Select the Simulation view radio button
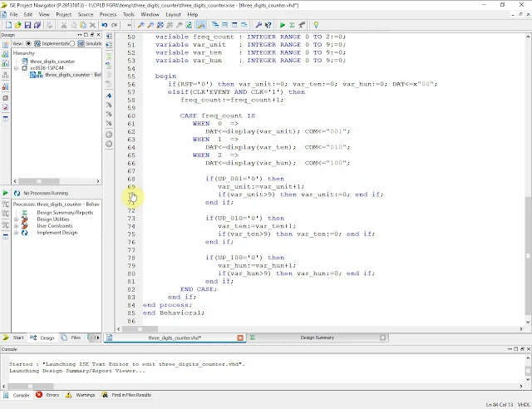The image size is (532, 409). [72, 43]
